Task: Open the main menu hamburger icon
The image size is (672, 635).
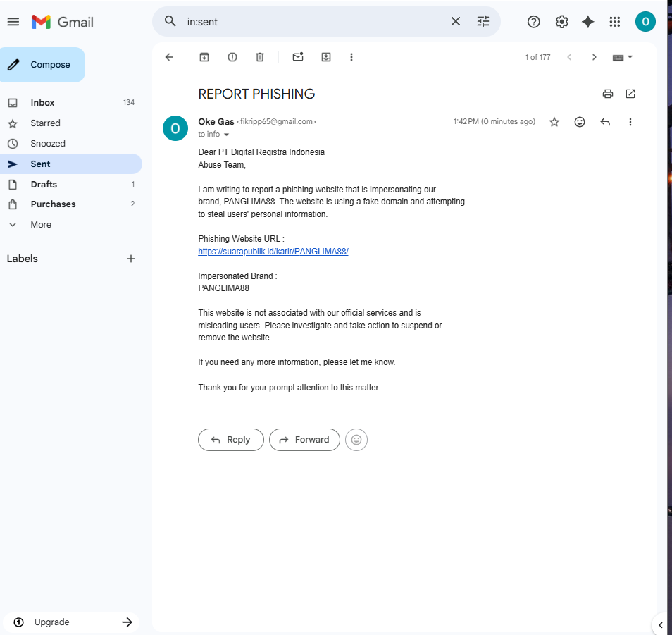Action: tap(13, 22)
